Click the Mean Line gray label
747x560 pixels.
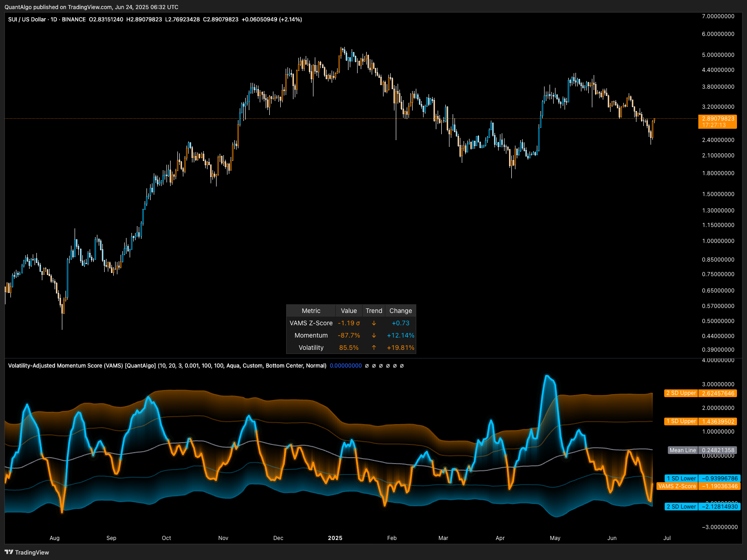click(683, 450)
